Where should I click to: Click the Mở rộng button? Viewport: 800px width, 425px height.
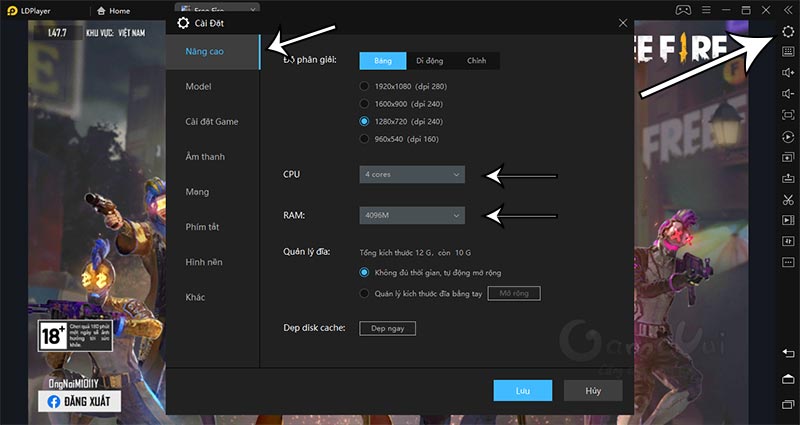[x=514, y=293]
